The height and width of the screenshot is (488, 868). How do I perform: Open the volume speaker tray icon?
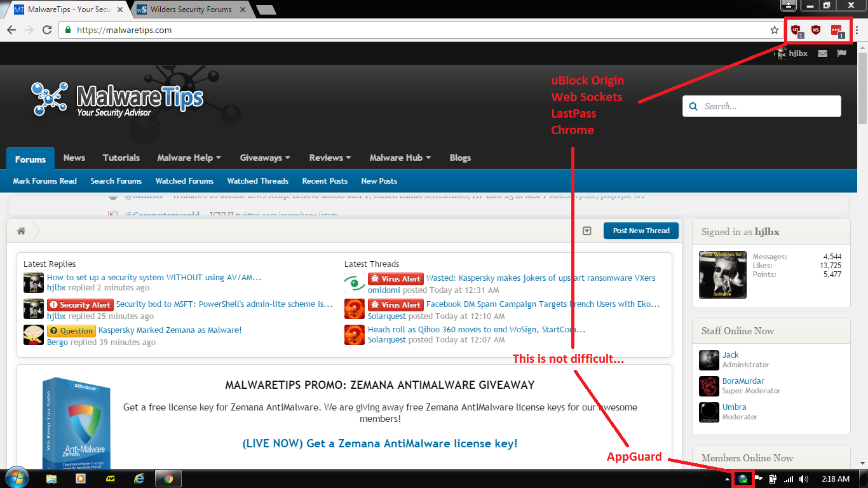(804, 478)
